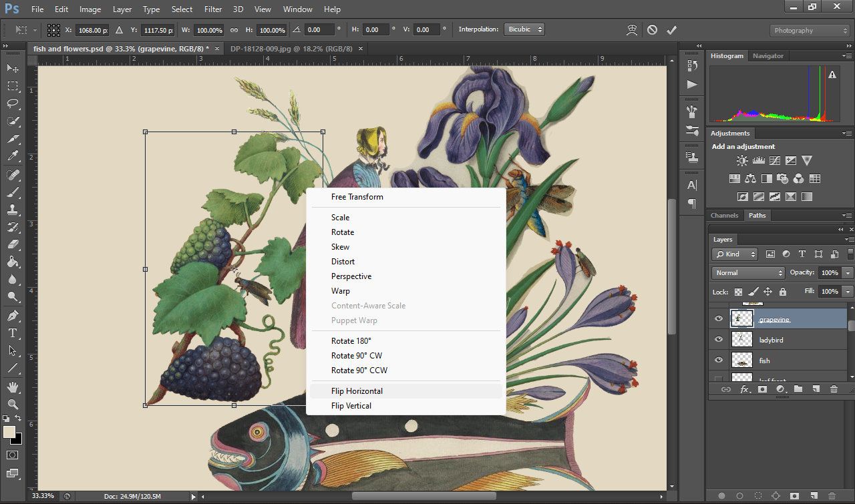The width and height of the screenshot is (855, 504).
Task: Open the Normal blend mode dropdown
Action: (x=748, y=273)
